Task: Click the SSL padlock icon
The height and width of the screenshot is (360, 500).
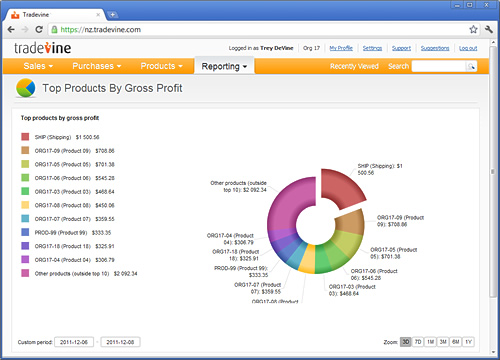Action: point(54,30)
